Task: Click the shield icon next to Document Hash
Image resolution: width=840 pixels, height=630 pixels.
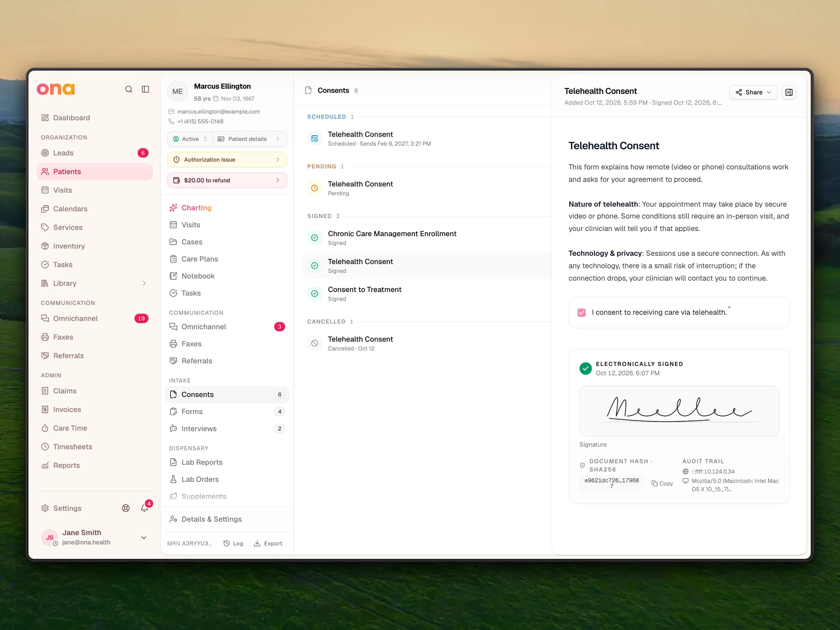Action: coord(582,465)
